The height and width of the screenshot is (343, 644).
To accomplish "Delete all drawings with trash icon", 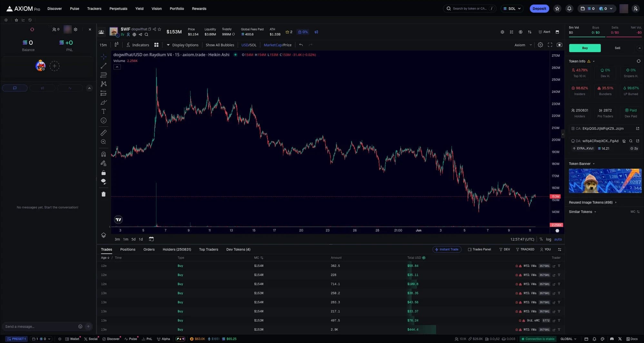I will point(103,194).
